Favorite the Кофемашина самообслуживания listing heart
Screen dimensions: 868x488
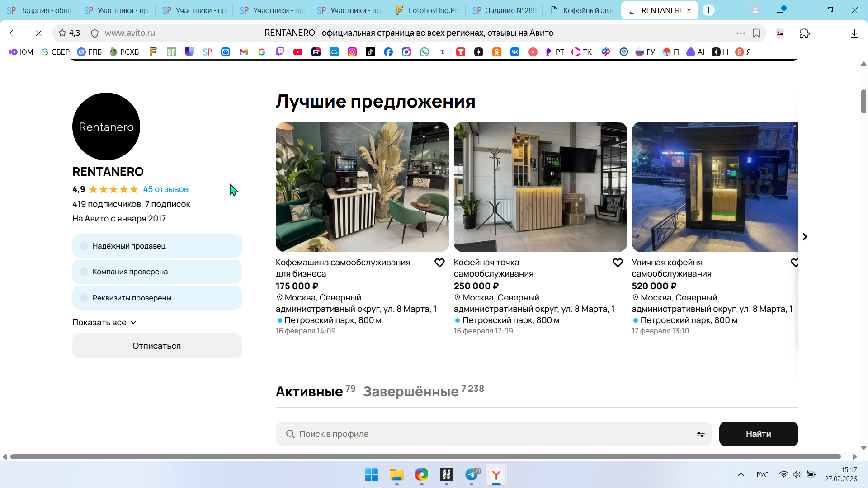tap(439, 263)
